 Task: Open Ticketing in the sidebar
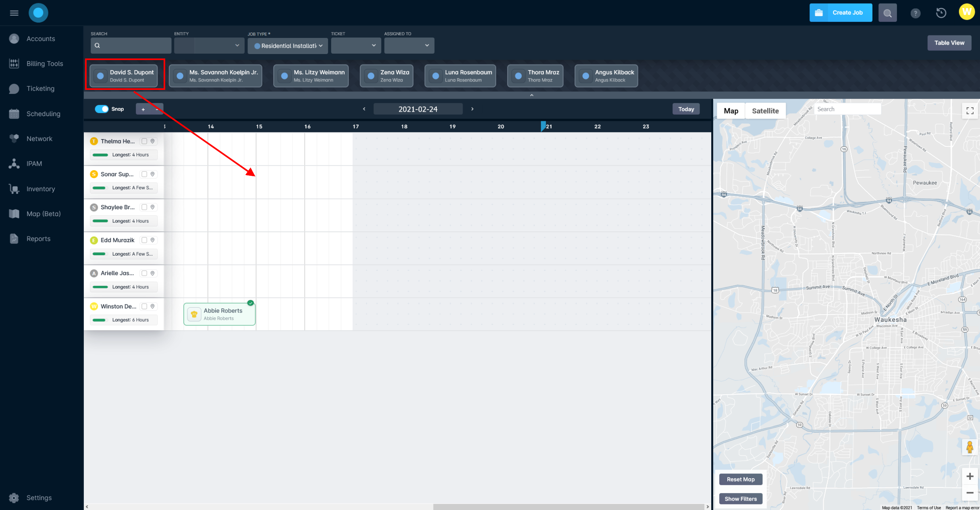40,89
